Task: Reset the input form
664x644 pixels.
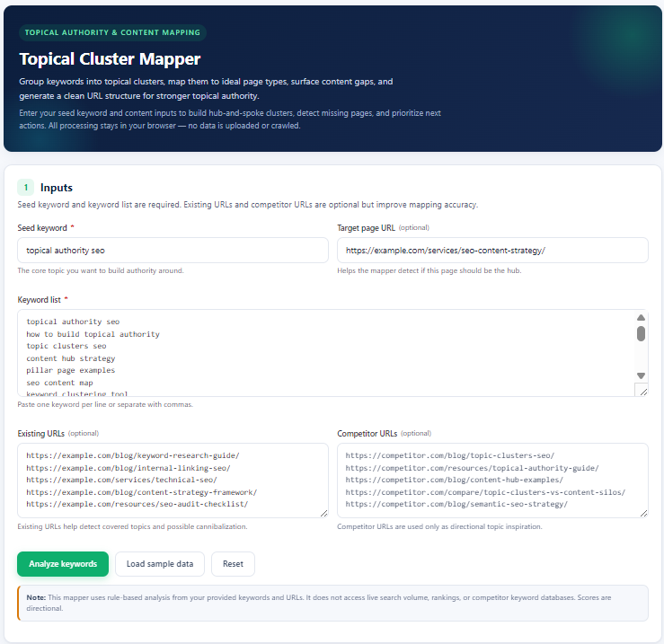Action: tap(233, 563)
